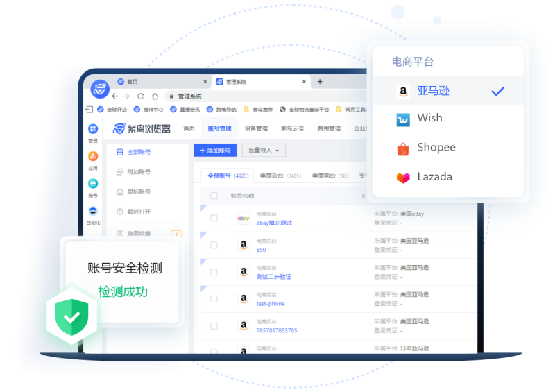555x392 pixels.
Task: Select 附加账号 in the left panel
Action: (133, 172)
